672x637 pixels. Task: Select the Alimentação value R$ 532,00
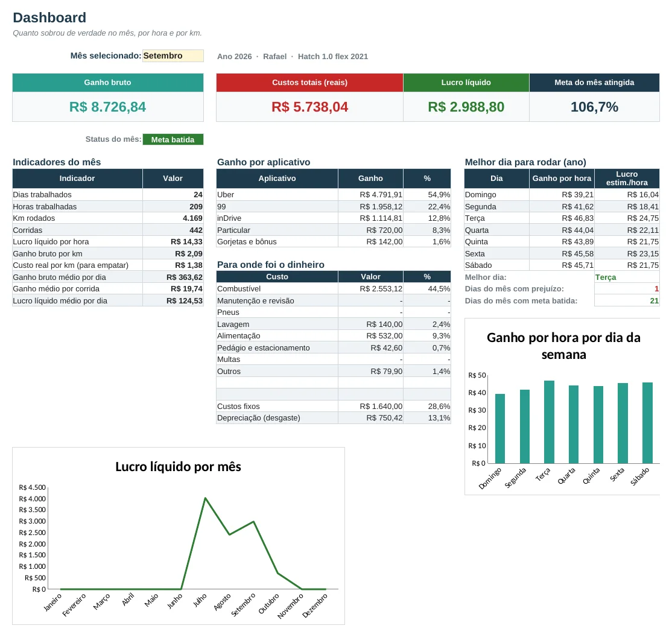coord(371,336)
